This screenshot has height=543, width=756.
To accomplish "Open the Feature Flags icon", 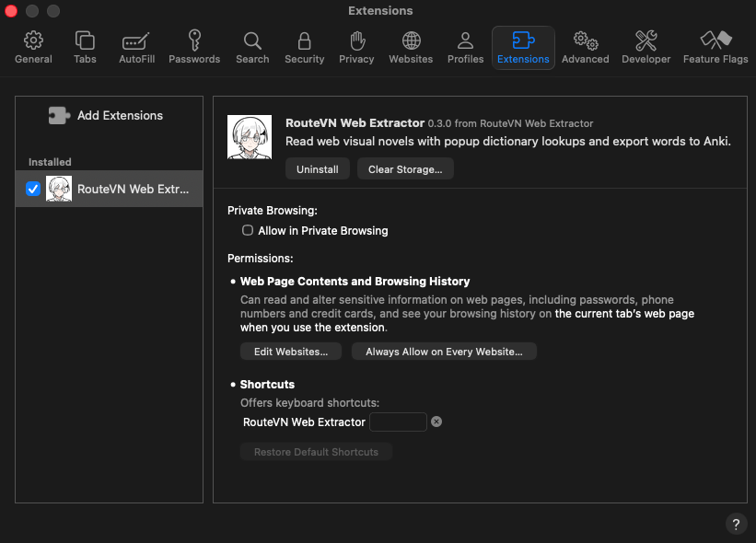I will (716, 40).
